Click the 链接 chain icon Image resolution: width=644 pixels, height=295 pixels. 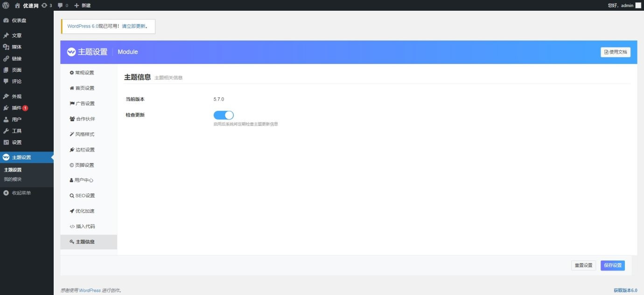[x=6, y=59]
